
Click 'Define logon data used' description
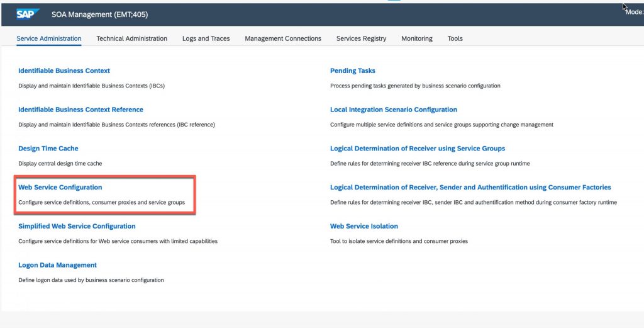point(91,280)
